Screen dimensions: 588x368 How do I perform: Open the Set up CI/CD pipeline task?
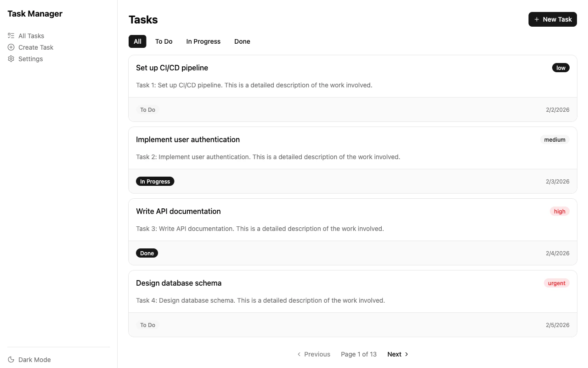pyautogui.click(x=172, y=68)
